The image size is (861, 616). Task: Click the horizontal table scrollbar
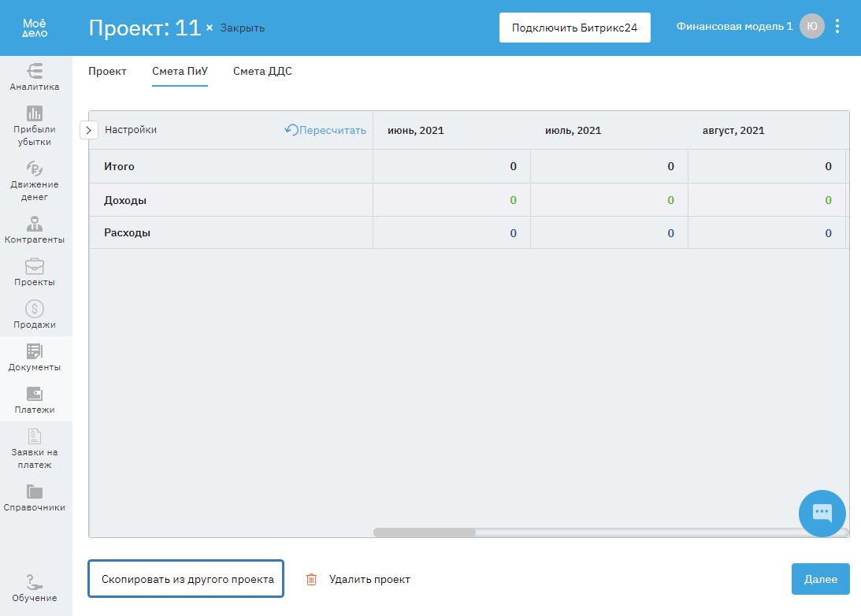coord(425,533)
